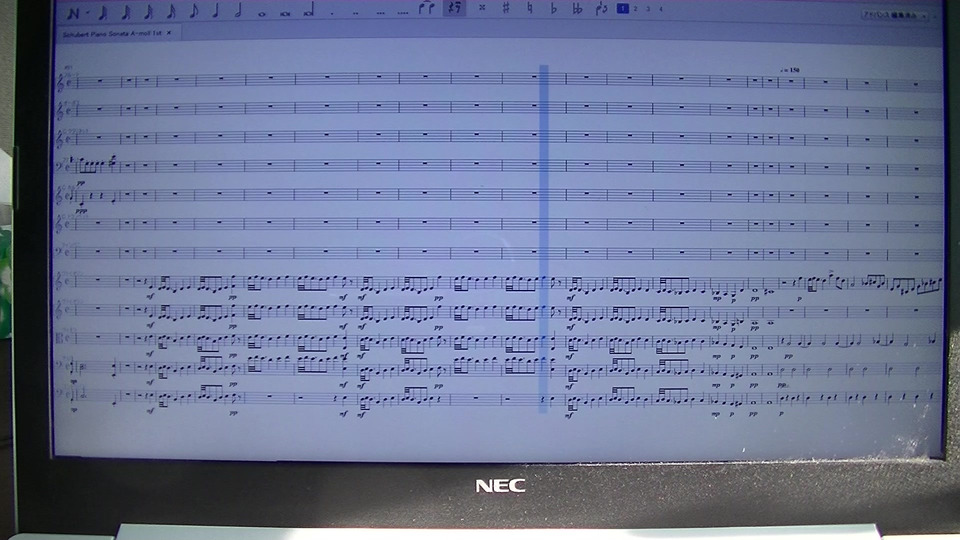Apply natural accidental
Screen dimensions: 960x540
click(x=530, y=8)
